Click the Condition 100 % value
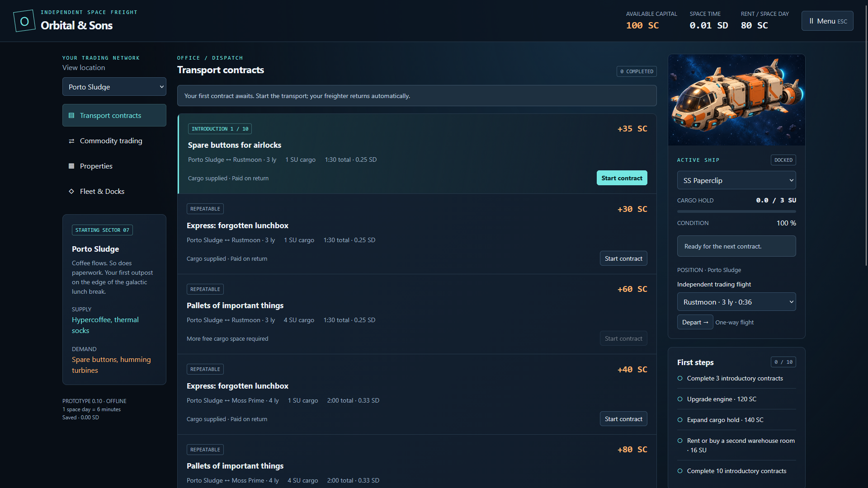 786,223
